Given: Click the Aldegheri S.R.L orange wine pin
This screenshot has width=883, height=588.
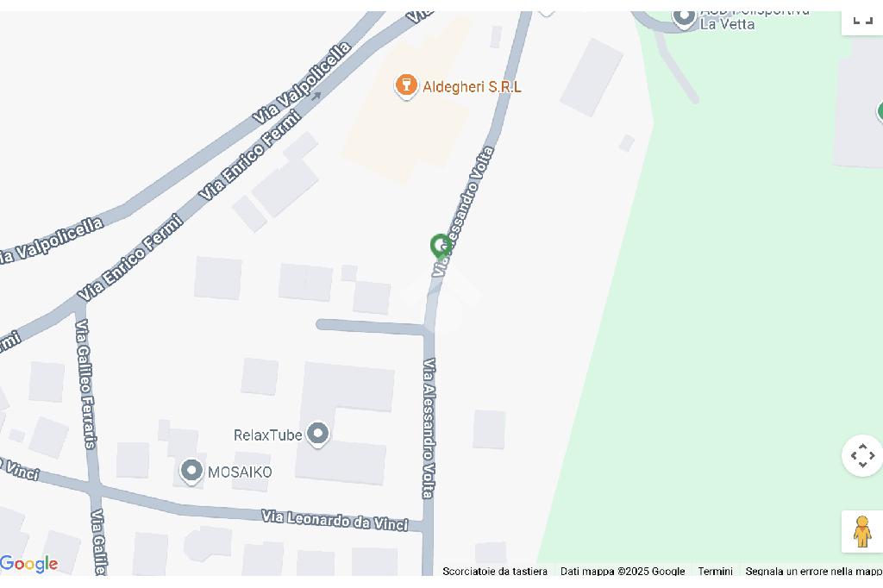Looking at the screenshot, I should click(406, 86).
